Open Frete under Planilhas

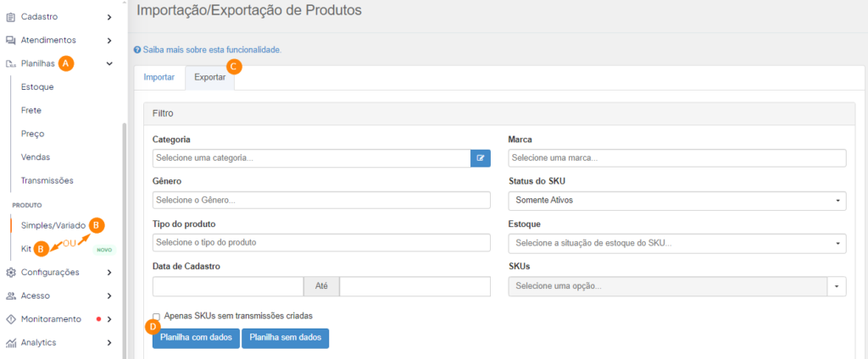tap(31, 111)
